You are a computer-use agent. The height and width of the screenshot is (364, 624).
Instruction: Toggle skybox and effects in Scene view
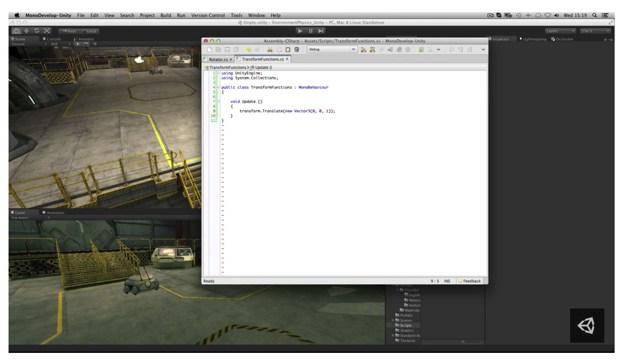click(86, 44)
